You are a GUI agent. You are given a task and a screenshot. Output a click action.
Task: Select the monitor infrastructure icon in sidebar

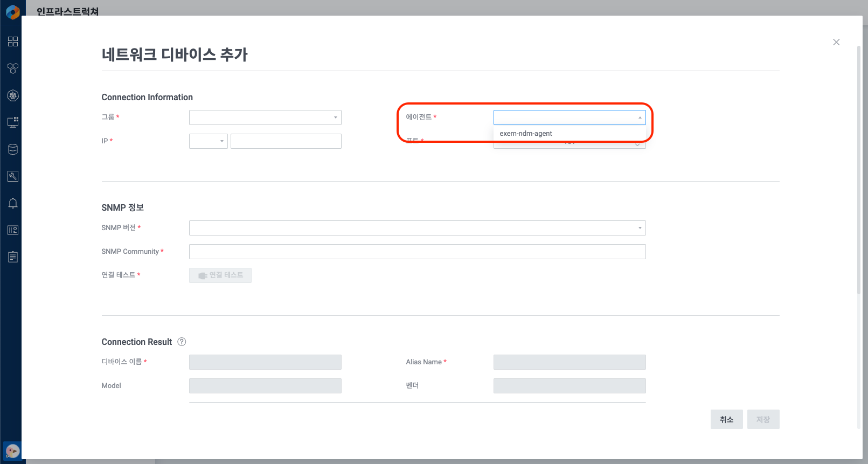pyautogui.click(x=13, y=122)
